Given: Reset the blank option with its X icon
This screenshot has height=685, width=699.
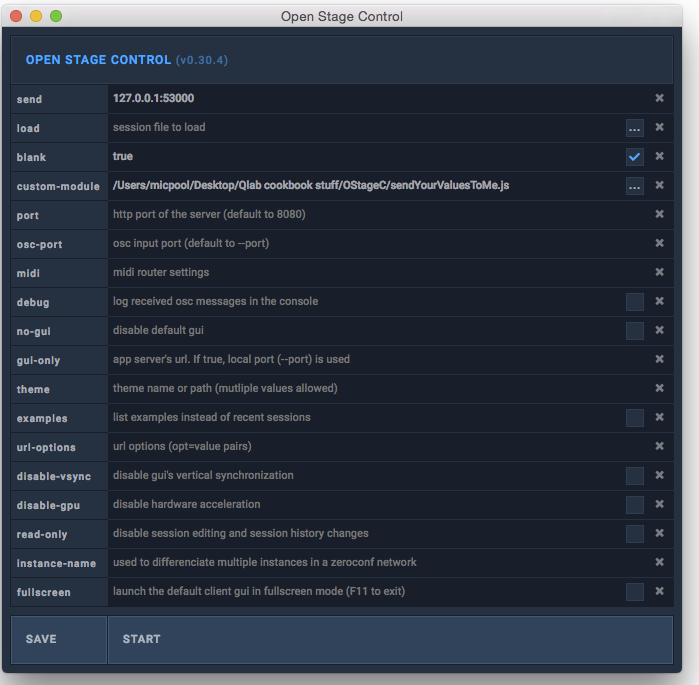Looking at the screenshot, I should 659,156.
